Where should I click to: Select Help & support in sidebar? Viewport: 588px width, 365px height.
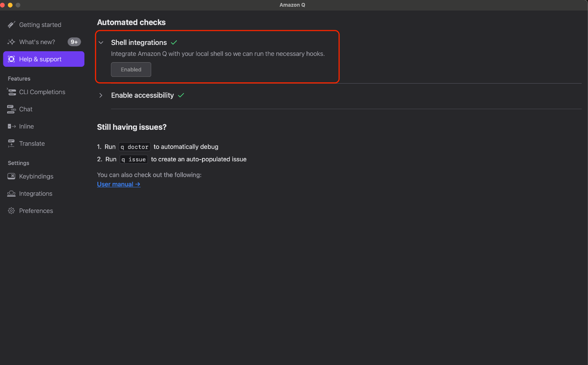44,59
